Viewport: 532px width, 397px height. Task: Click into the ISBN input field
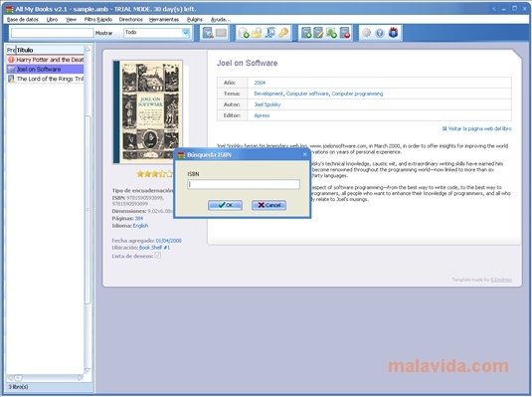(244, 184)
